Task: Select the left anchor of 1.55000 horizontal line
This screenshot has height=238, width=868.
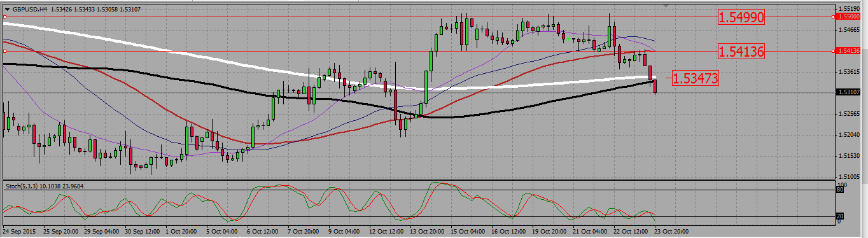Action: click(4, 17)
